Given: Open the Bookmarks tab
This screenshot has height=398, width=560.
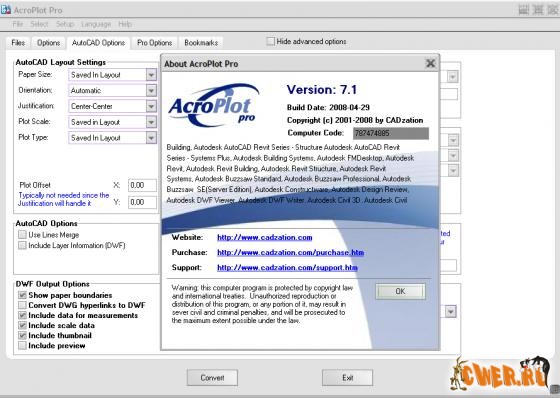Looking at the screenshot, I should [x=201, y=43].
